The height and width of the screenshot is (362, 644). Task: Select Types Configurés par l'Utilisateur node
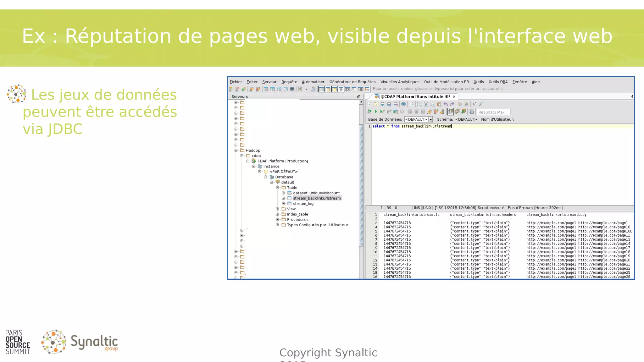pyautogui.click(x=318, y=225)
